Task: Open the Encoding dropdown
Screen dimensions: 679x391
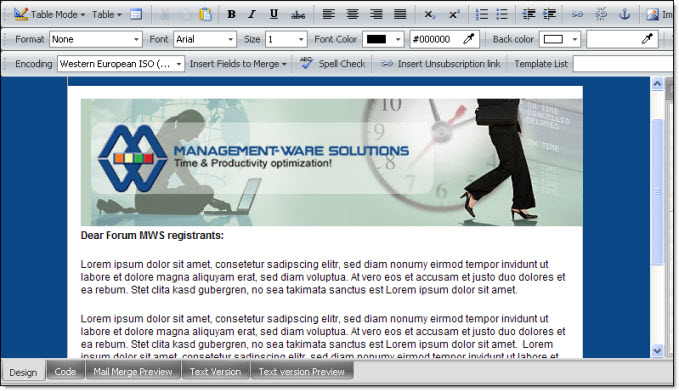Action: pos(121,64)
